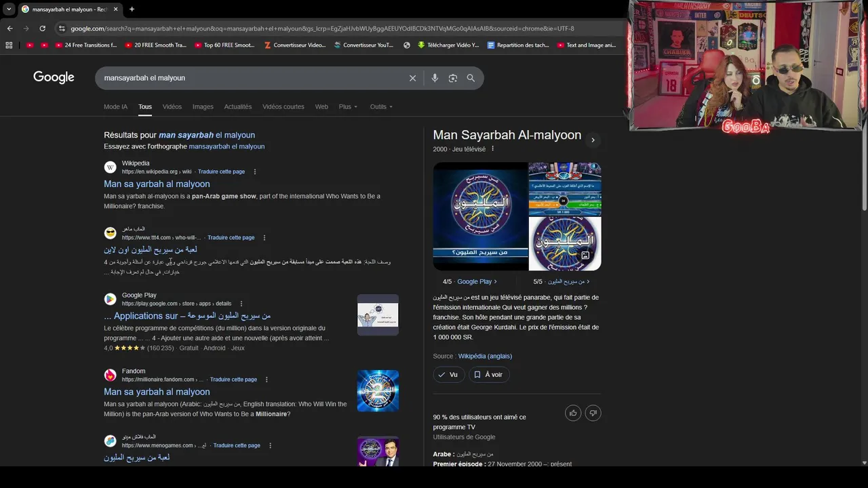Search original spelling mansayarbah el malyoun link

(x=226, y=146)
